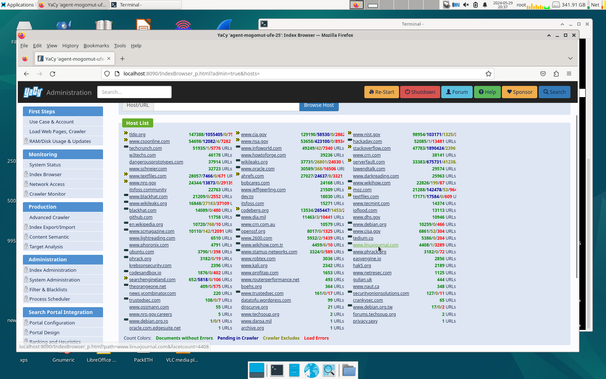
Task: Click the Sponsor button
Action: coord(519,92)
